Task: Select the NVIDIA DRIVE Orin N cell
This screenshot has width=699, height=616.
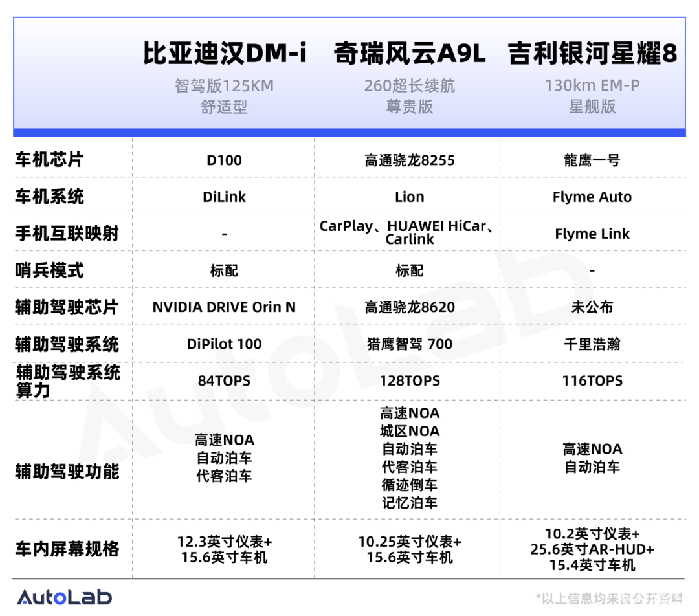Action: point(224,307)
